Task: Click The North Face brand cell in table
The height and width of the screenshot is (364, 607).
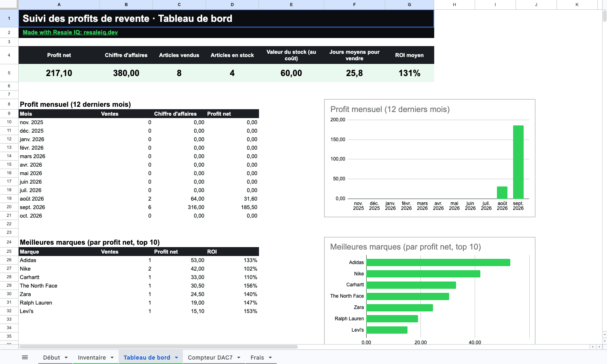Action: [x=59, y=286]
